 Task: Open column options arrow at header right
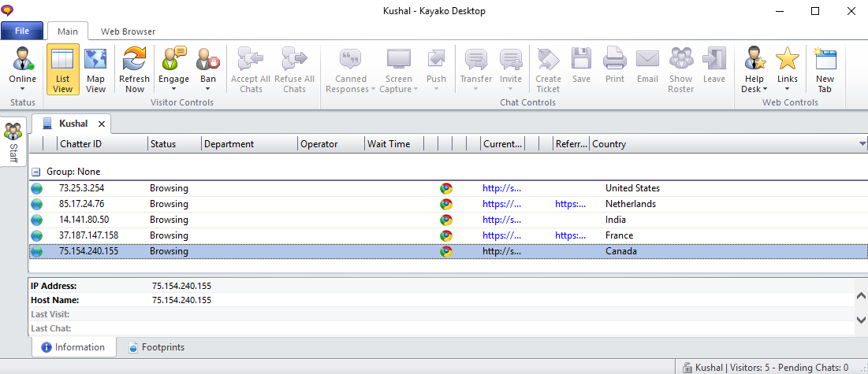[862, 144]
